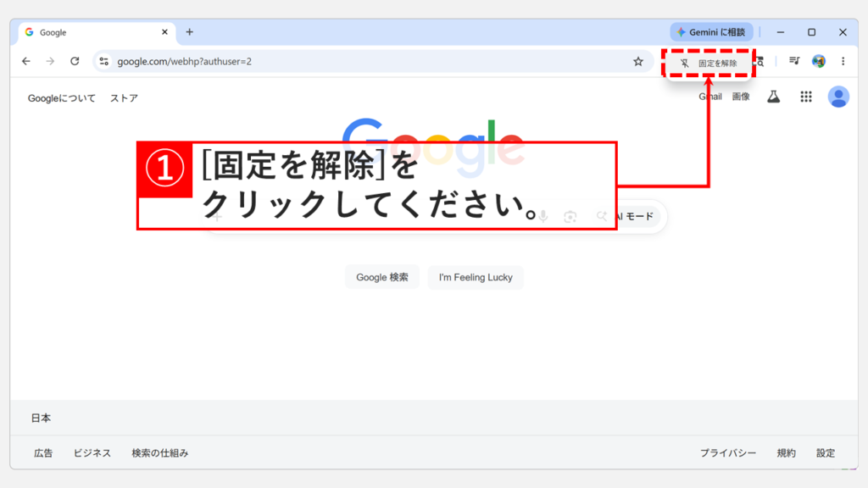Open the プライバシー footer link

point(728,453)
